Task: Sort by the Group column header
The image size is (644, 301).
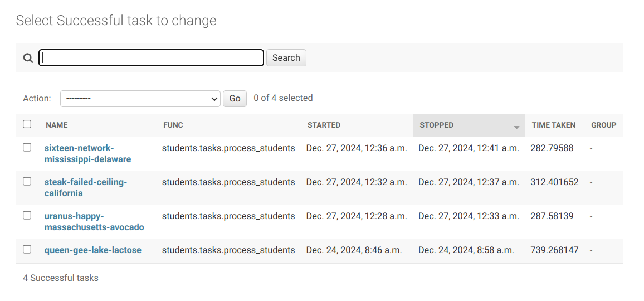Action: pyautogui.click(x=604, y=125)
